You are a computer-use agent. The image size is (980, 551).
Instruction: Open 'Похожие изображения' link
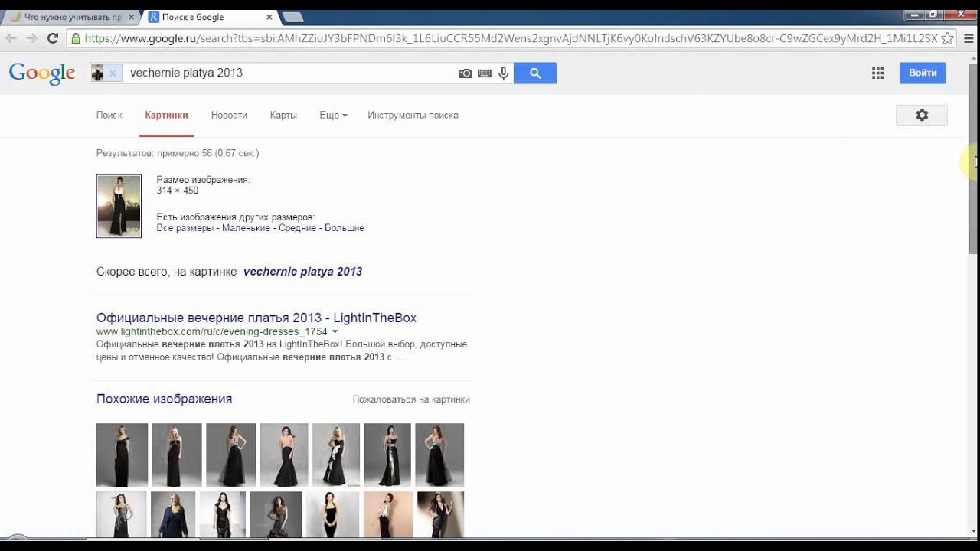coord(164,399)
